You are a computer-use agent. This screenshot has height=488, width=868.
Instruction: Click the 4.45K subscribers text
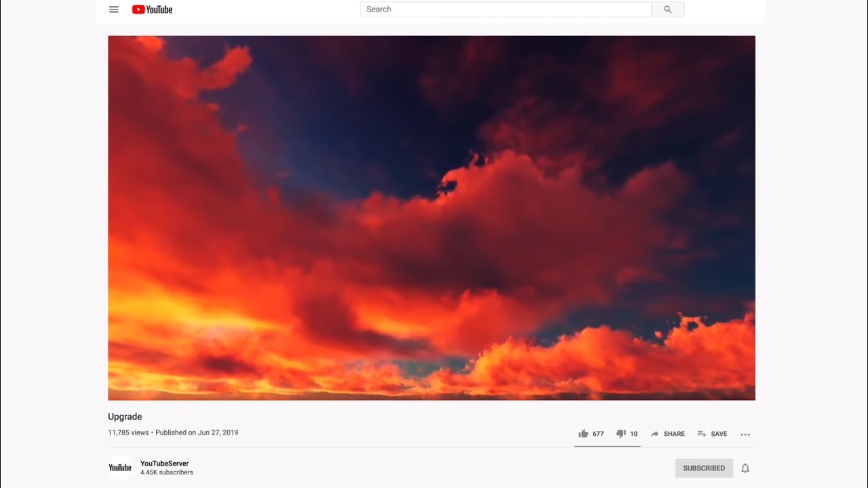tap(167, 472)
